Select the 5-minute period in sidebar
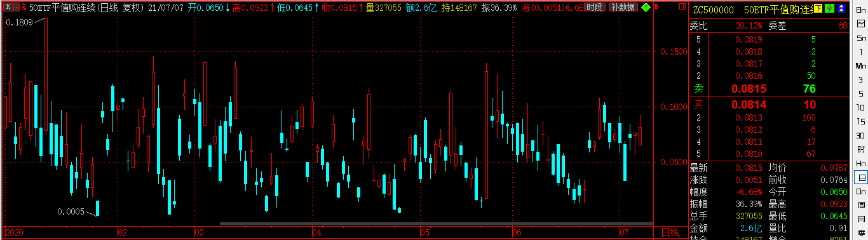 (x=861, y=93)
